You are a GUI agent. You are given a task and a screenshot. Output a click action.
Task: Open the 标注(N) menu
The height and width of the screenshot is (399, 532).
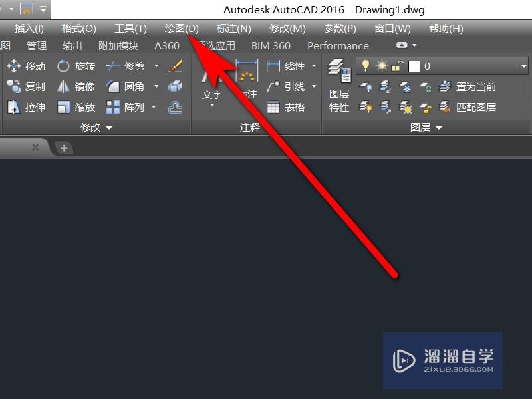click(x=234, y=29)
